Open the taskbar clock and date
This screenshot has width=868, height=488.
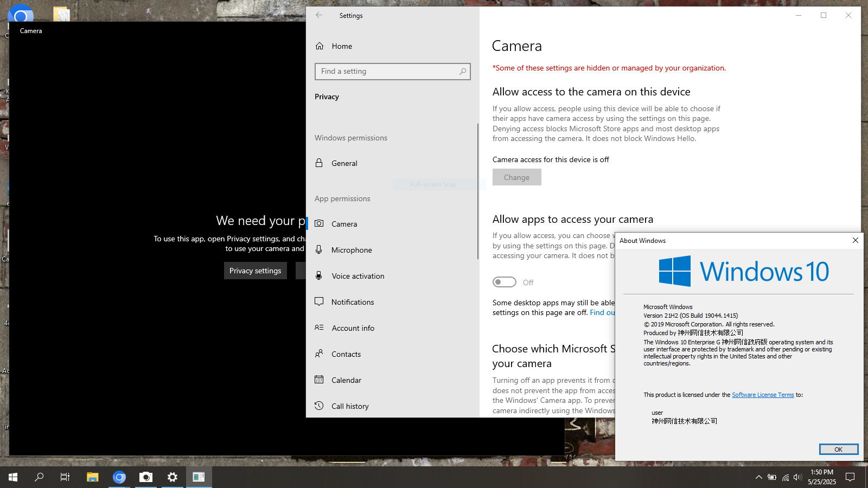(x=822, y=477)
